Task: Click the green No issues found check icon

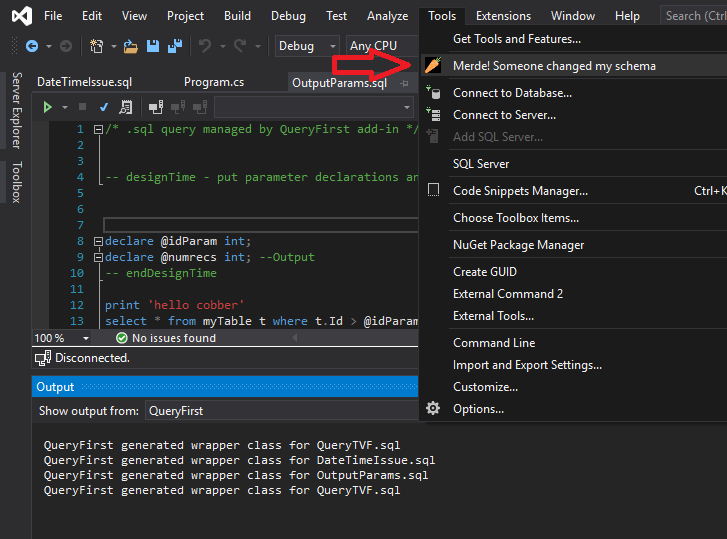Action: [x=121, y=338]
